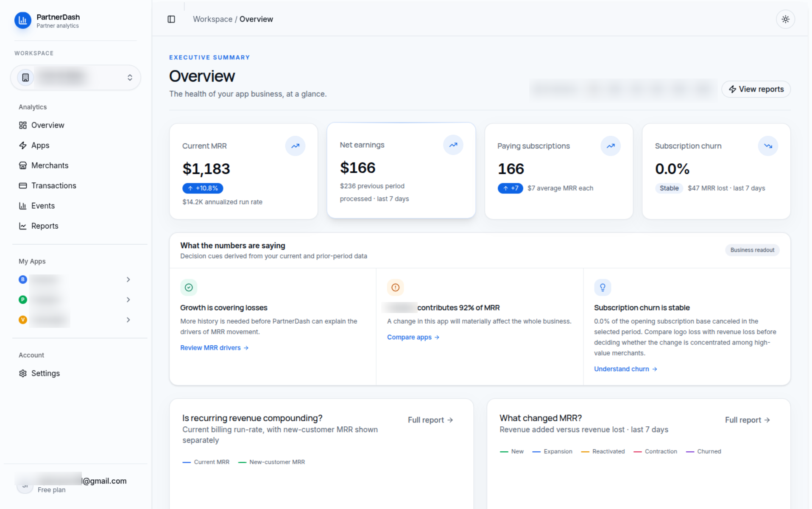Toggle New-customer MRR legend series
Viewport: 812px width, 509px height.
271,462
